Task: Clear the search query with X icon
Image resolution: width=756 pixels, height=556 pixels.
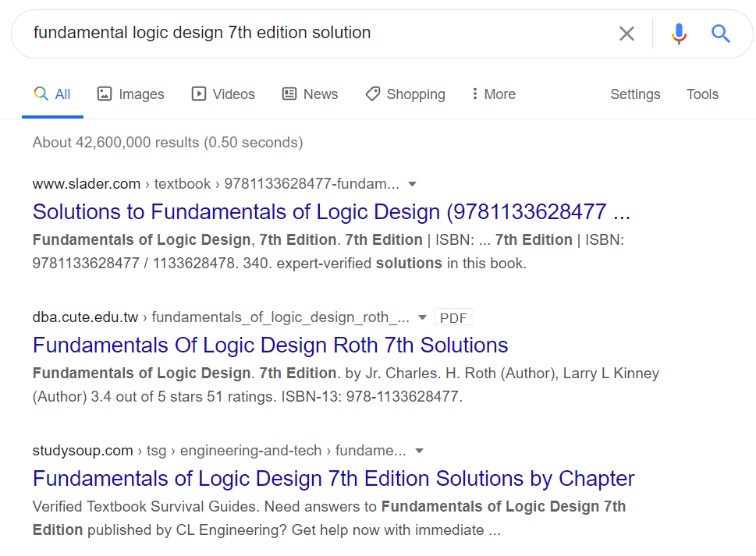Action: tap(626, 34)
